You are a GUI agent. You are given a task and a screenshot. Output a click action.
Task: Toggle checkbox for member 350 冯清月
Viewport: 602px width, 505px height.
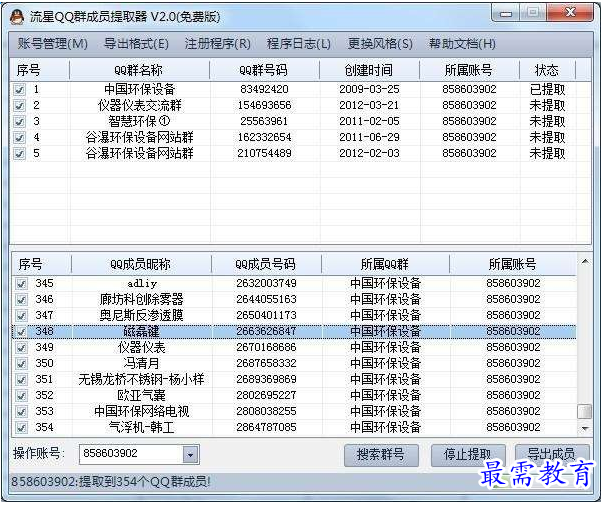point(21,364)
